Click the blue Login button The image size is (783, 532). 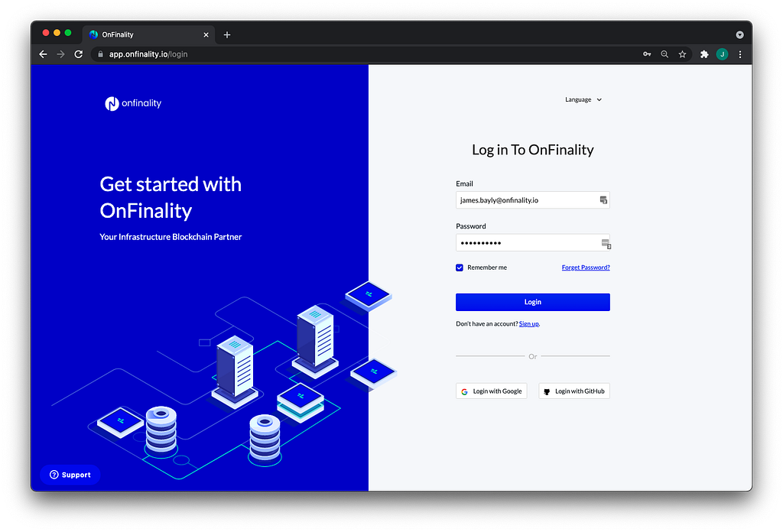[x=533, y=302]
